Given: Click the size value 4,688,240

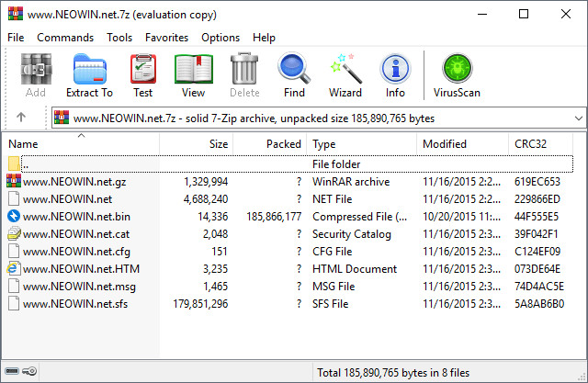Looking at the screenshot, I should coord(206,199).
